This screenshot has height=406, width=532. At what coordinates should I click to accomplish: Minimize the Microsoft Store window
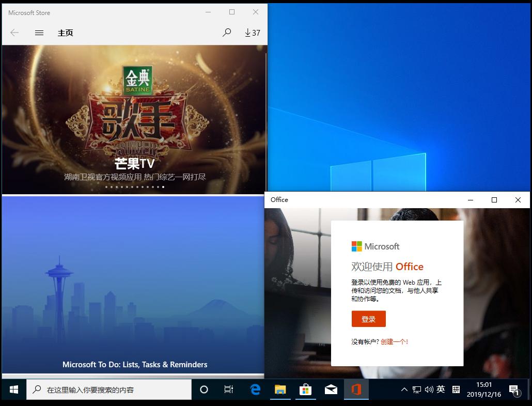coord(208,12)
